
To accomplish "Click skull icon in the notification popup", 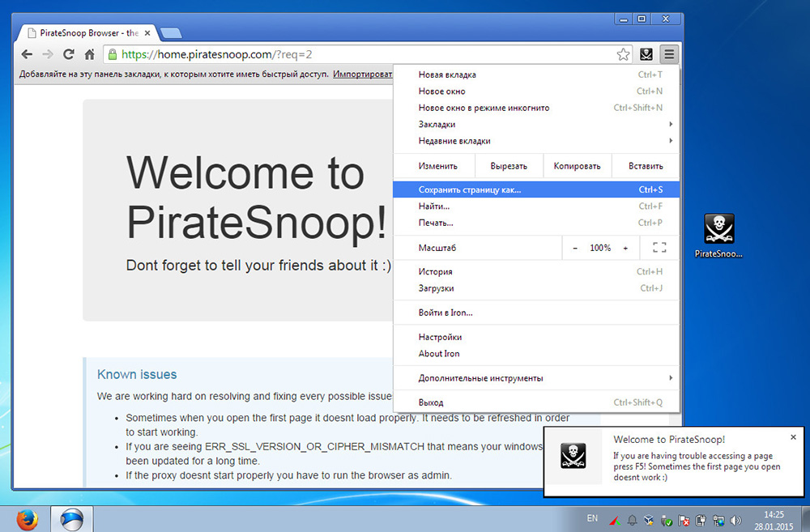I will click(573, 456).
